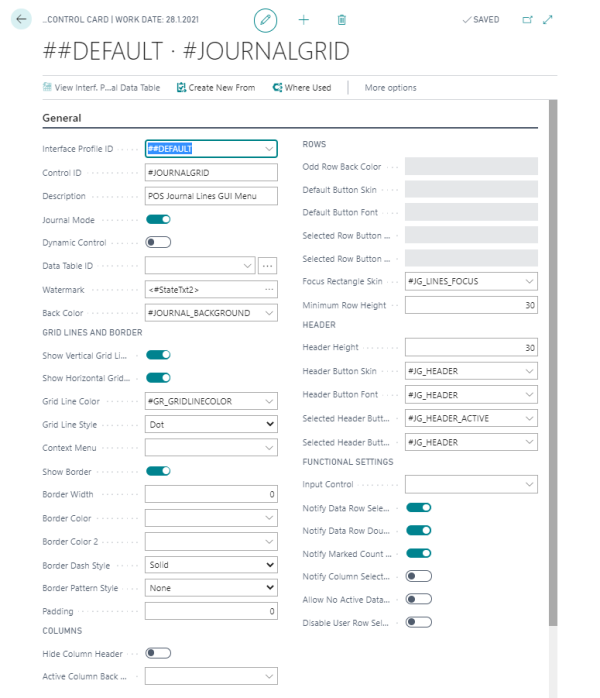This screenshot has height=698, width=600.
Task: Disable the Journal Mode toggle
Action: (158, 219)
